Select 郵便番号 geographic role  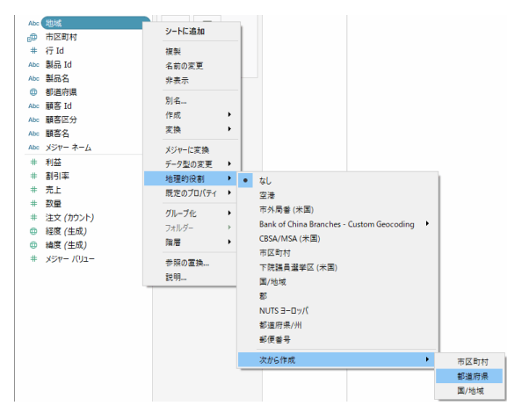coord(275,340)
